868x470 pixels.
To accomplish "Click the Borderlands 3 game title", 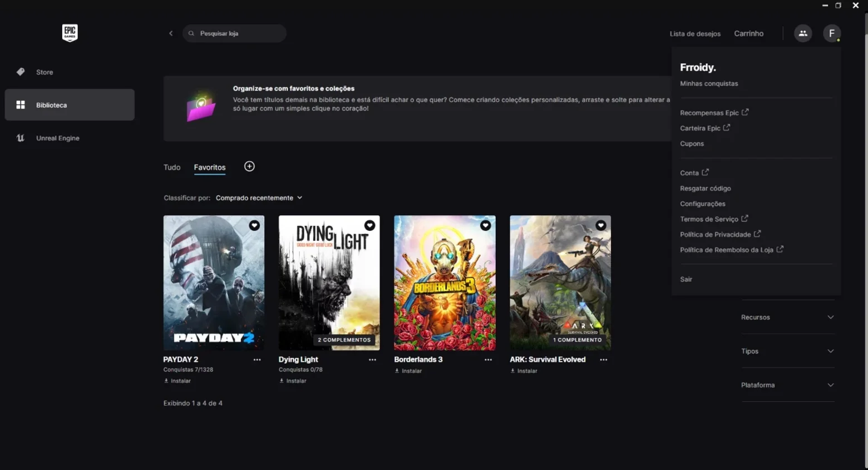I will pyautogui.click(x=418, y=359).
